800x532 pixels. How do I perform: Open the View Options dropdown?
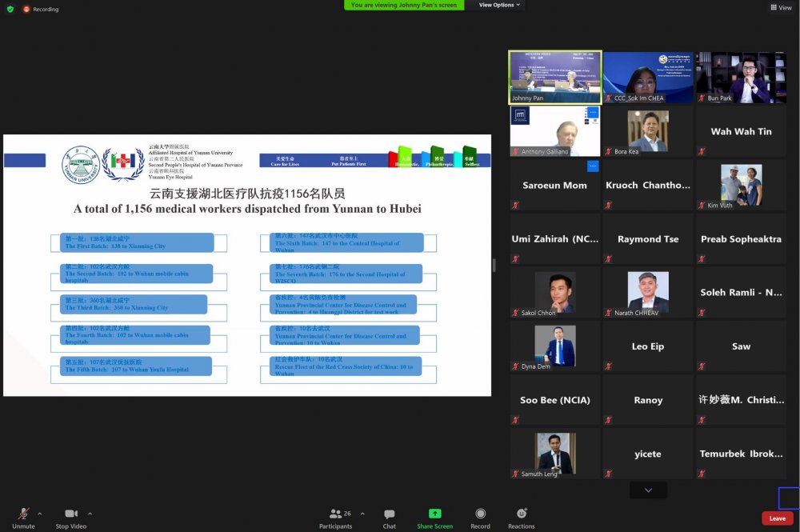click(x=499, y=5)
